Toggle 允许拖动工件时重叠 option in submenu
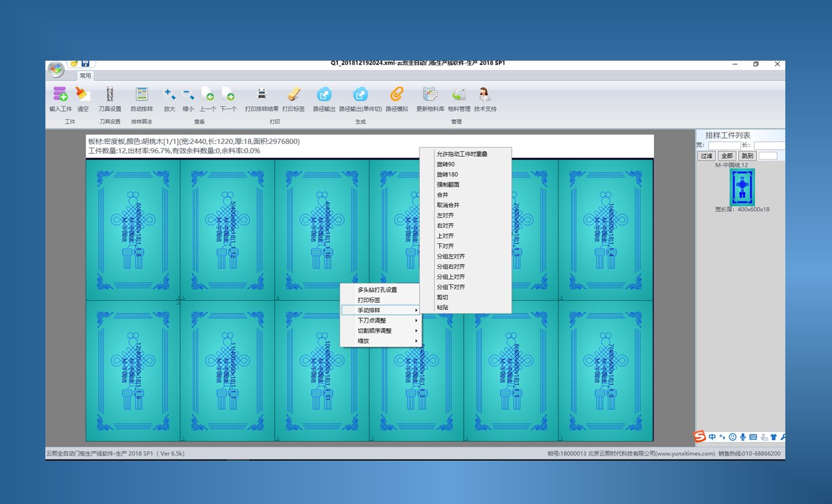 tap(462, 154)
